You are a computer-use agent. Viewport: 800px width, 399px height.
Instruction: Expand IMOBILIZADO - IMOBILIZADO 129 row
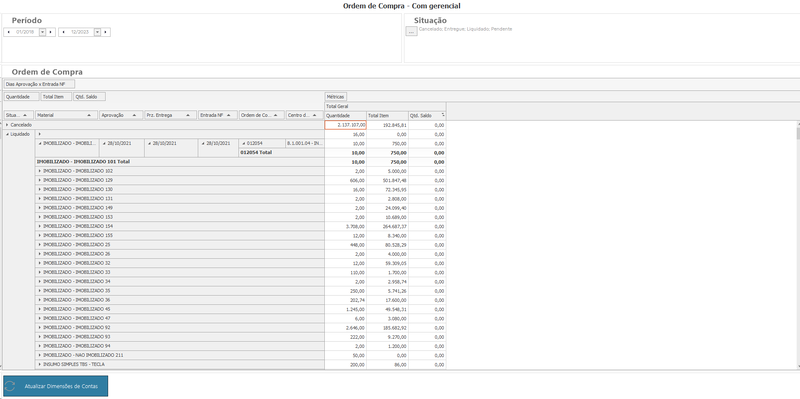(x=40, y=180)
